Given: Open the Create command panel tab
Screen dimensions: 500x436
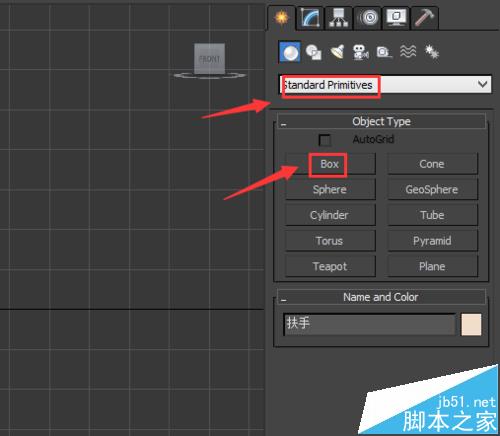Looking at the screenshot, I should pos(282,18).
